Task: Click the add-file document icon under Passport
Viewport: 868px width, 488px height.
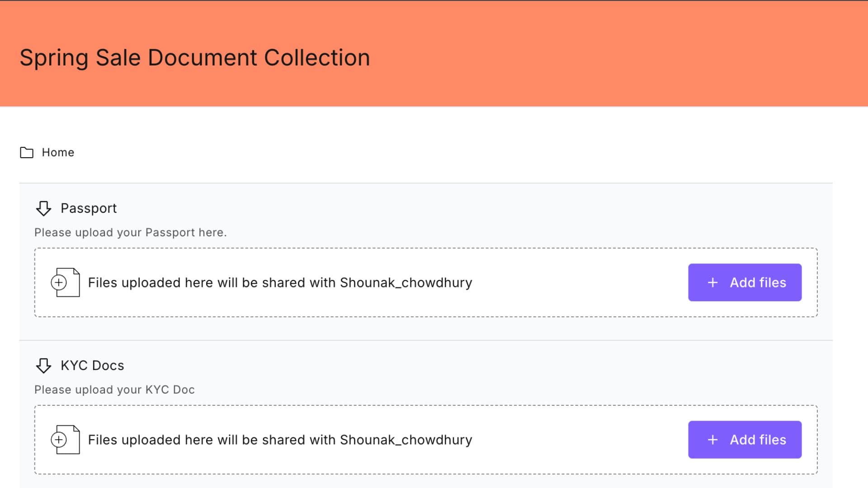Action: (x=66, y=283)
